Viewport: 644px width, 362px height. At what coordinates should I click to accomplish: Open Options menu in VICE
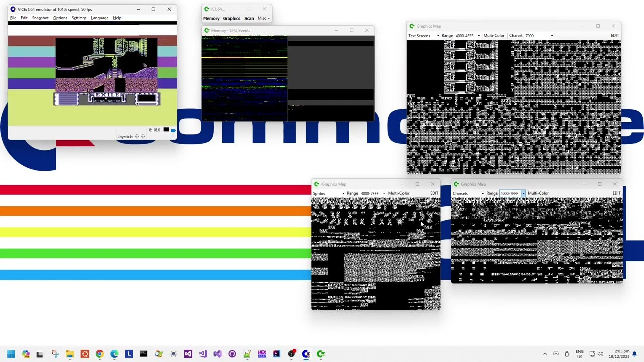click(x=60, y=18)
